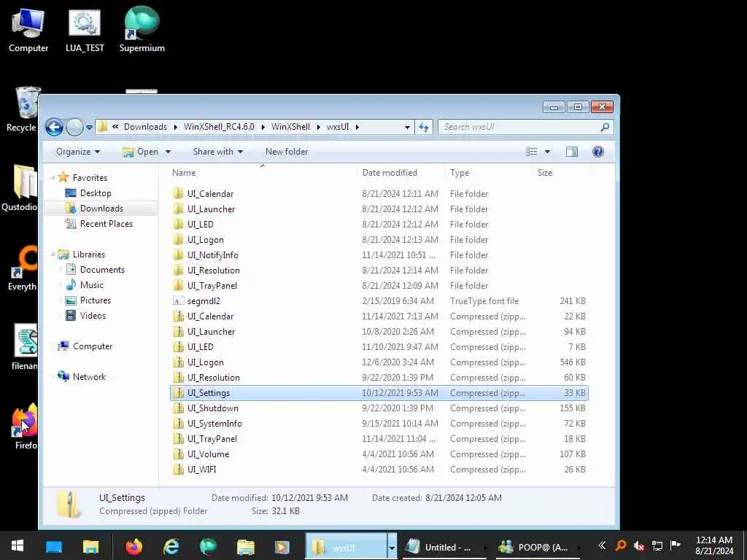This screenshot has width=747, height=560.
Task: Open the Recycle Bin on desktop
Action: click(21, 109)
